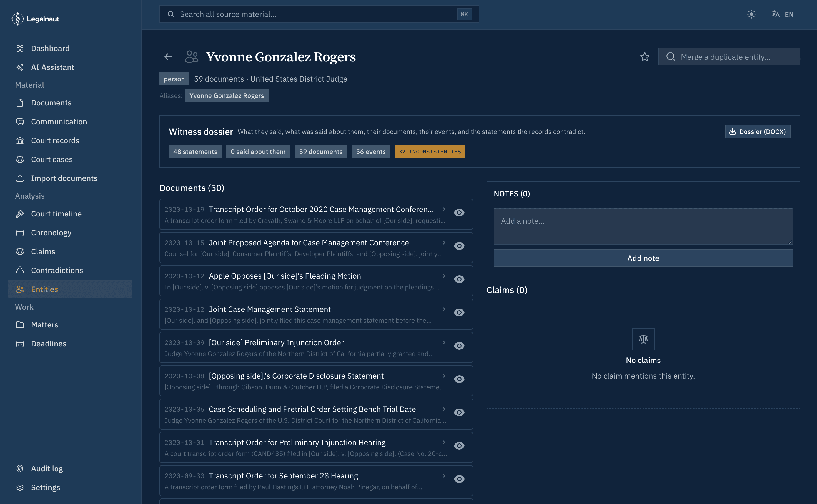Expand chevron on Case Scheduling and Pretrial Order
817x504 pixels.
click(x=444, y=409)
